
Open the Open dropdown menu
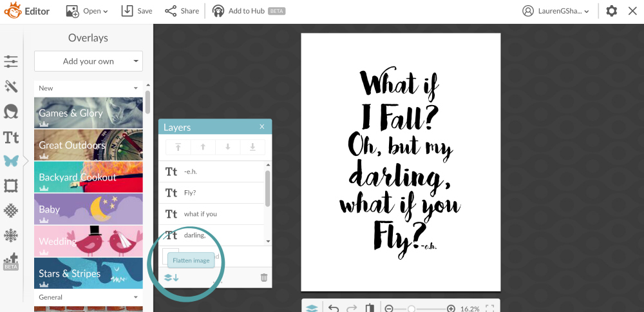pos(87,11)
